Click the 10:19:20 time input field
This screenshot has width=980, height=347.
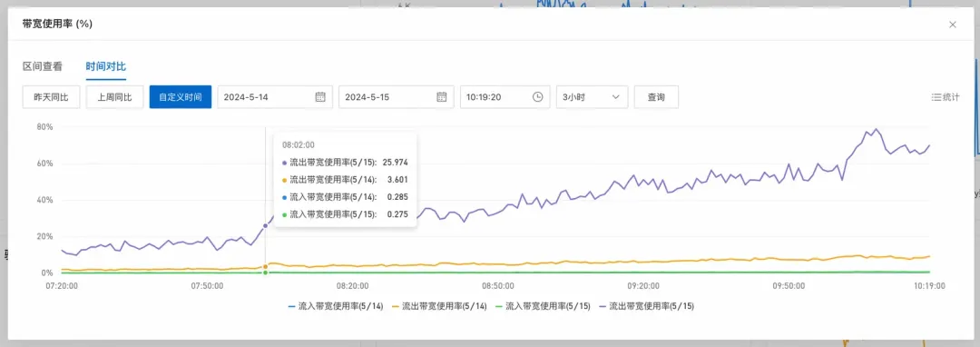point(505,97)
